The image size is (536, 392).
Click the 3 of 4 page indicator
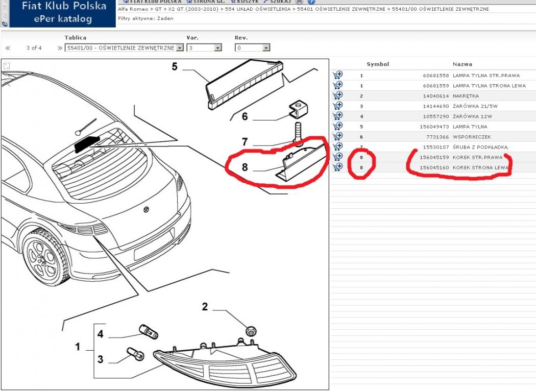pyautogui.click(x=34, y=48)
